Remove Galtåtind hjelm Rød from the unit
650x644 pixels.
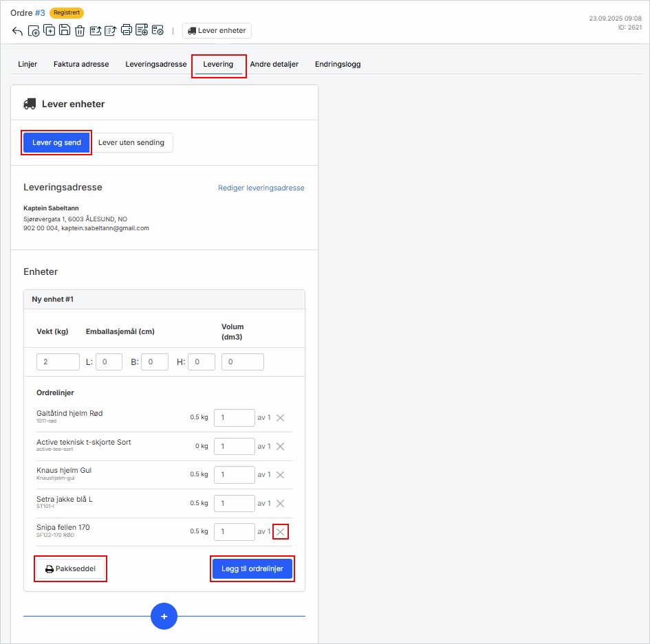pos(280,418)
